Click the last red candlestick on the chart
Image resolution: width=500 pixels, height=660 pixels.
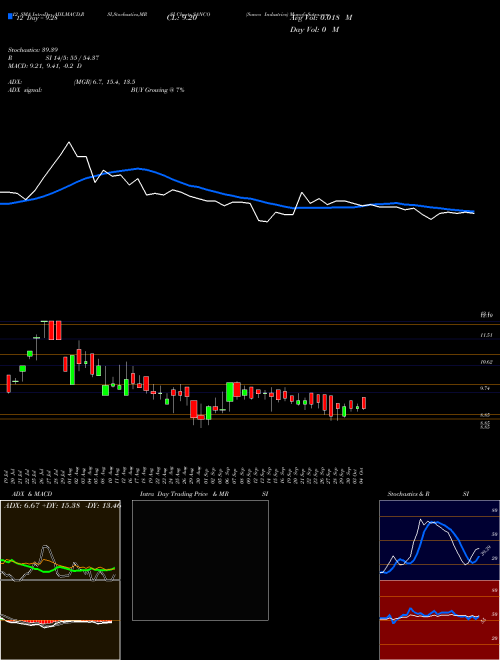(364, 403)
